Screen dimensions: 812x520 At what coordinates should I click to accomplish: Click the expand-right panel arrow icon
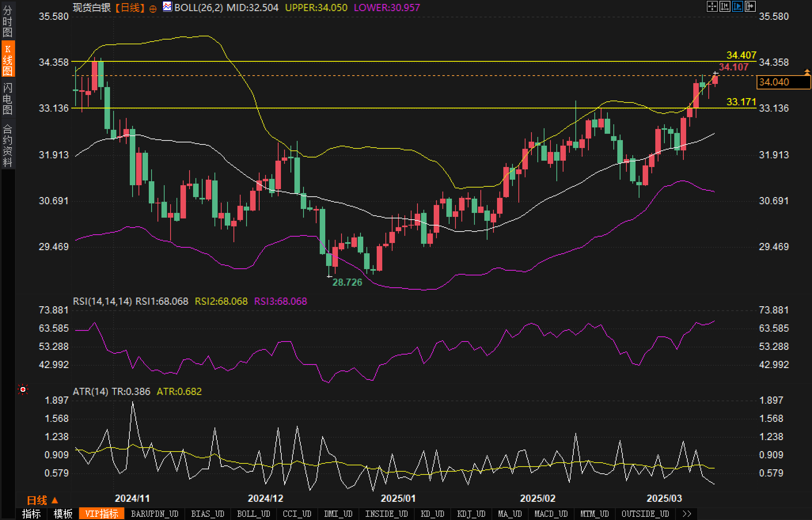coord(750,7)
